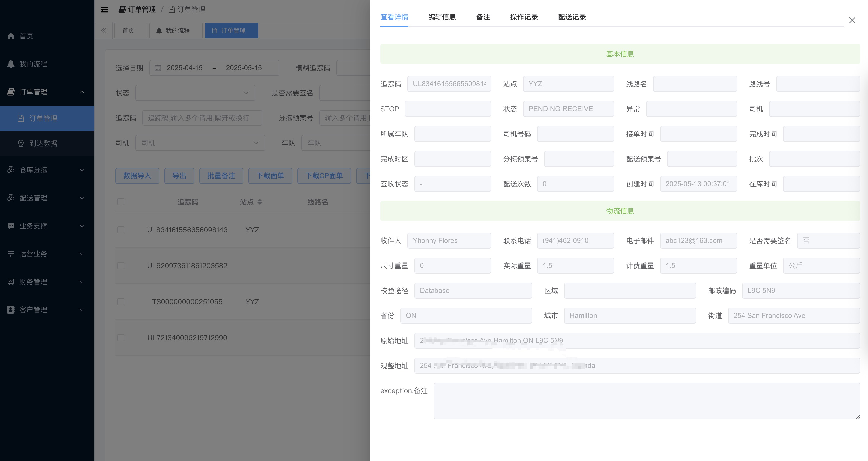Click the 客户管理 sidebar icon
This screenshot has height=461, width=868.
pyautogui.click(x=11, y=310)
